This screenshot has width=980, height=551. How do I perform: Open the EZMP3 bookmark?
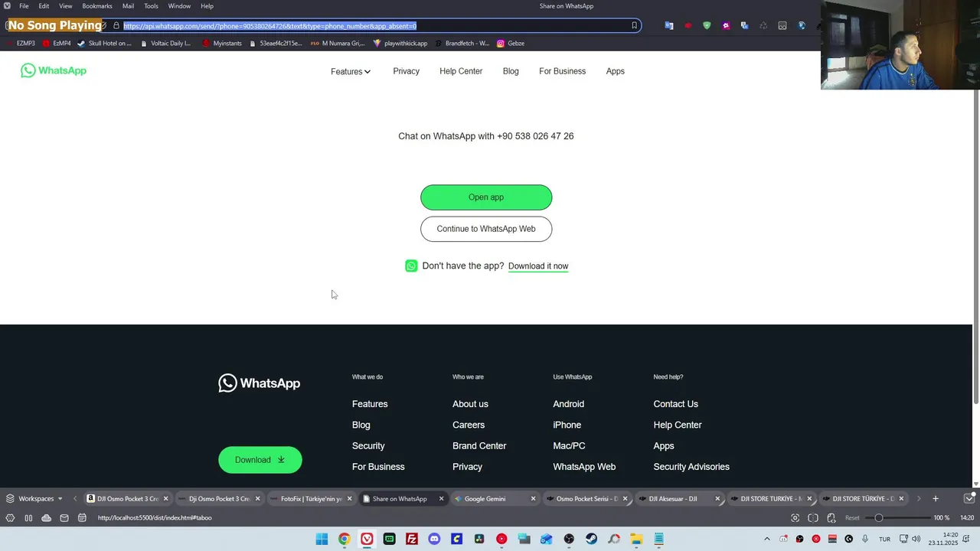click(21, 44)
